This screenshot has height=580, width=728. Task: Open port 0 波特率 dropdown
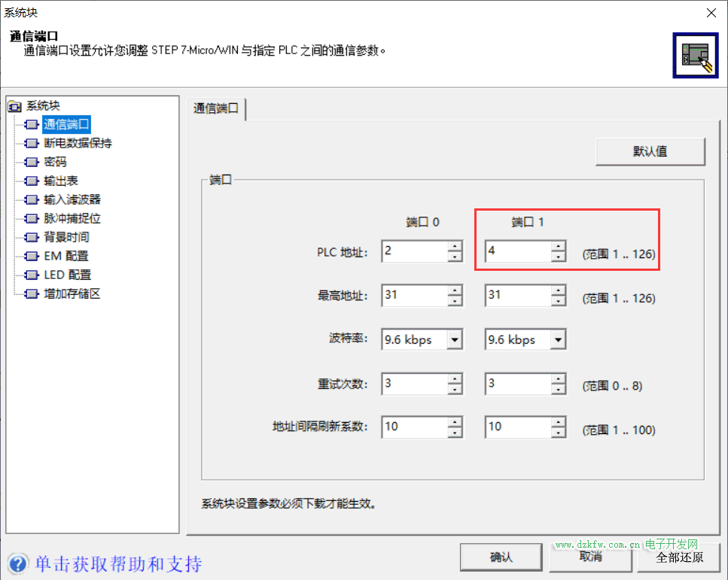[454, 340]
